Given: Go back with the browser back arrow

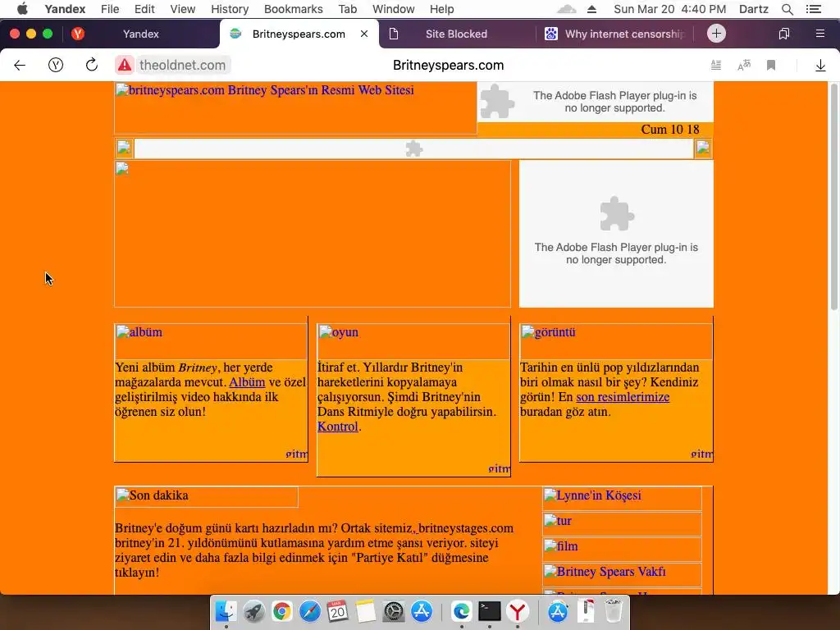Looking at the screenshot, I should tap(20, 66).
